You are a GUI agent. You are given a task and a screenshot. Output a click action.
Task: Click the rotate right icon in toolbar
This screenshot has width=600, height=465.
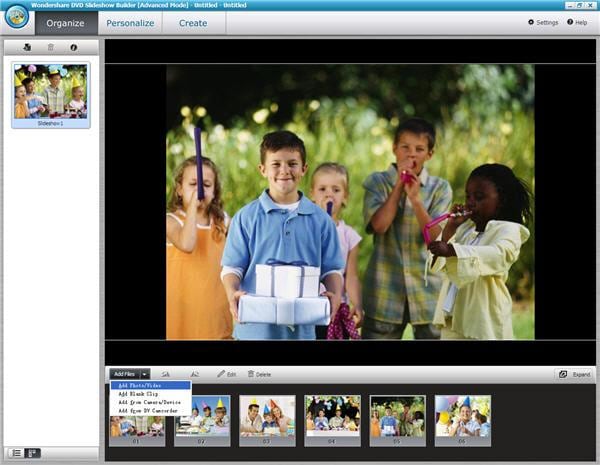(195, 374)
